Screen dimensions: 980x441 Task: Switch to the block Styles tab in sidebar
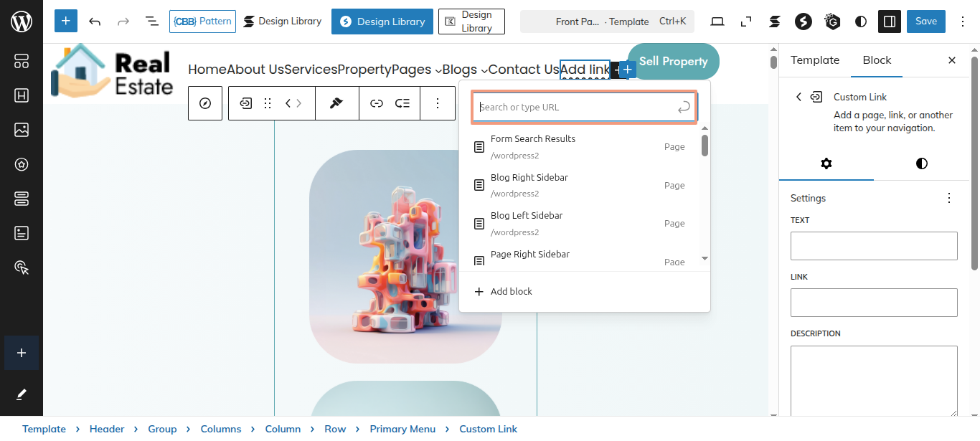922,163
